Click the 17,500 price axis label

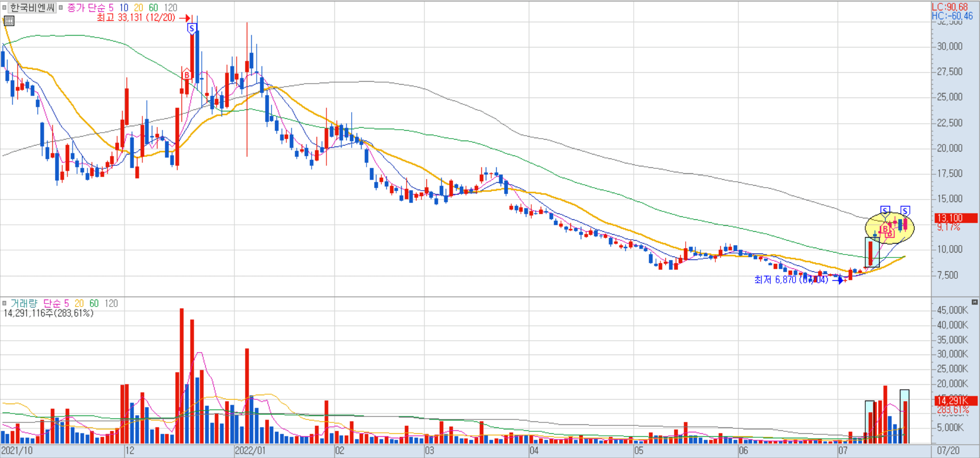click(950, 173)
